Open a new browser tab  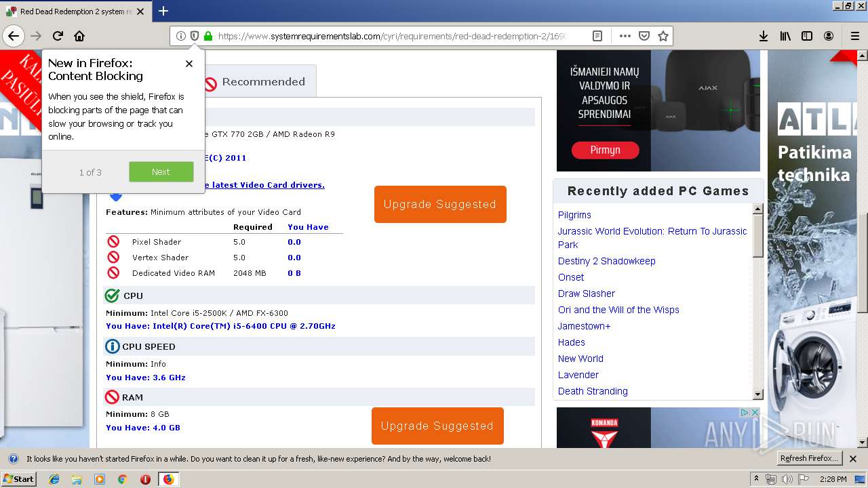point(163,11)
